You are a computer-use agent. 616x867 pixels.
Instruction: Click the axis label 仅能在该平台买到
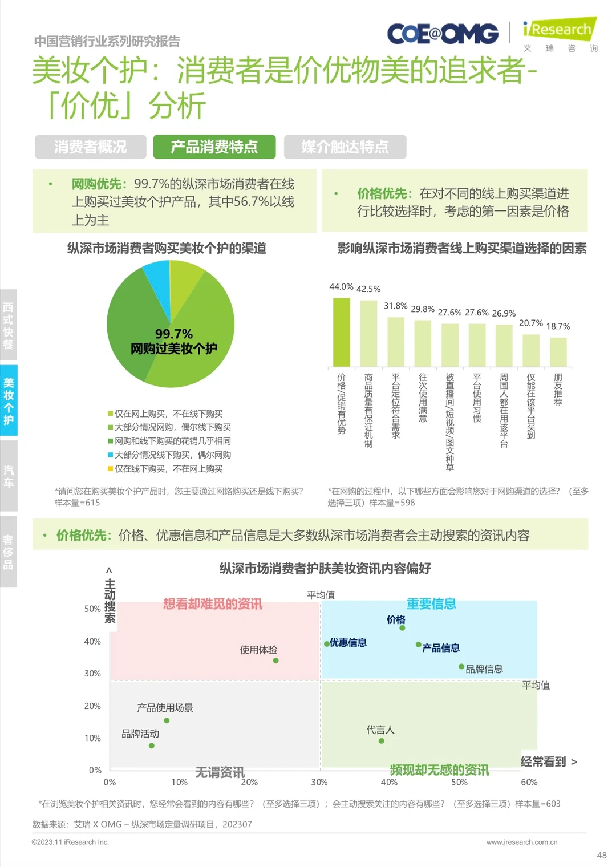[x=531, y=406]
